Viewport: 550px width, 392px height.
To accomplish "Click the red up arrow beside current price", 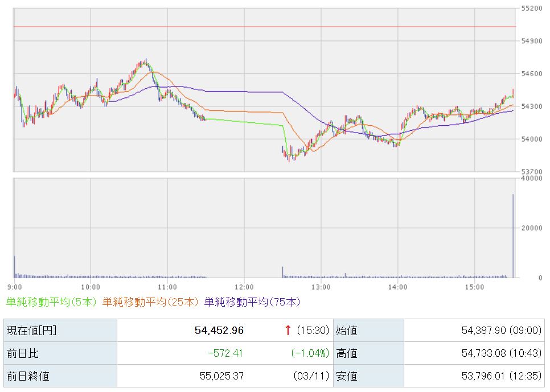I will pos(288,331).
